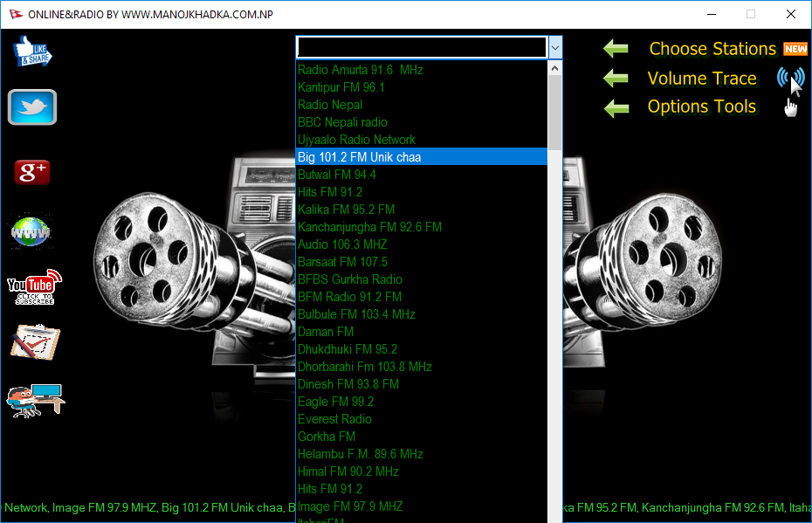Close the Online Radio window
Viewport: 812px width, 523px height.
tap(791, 14)
